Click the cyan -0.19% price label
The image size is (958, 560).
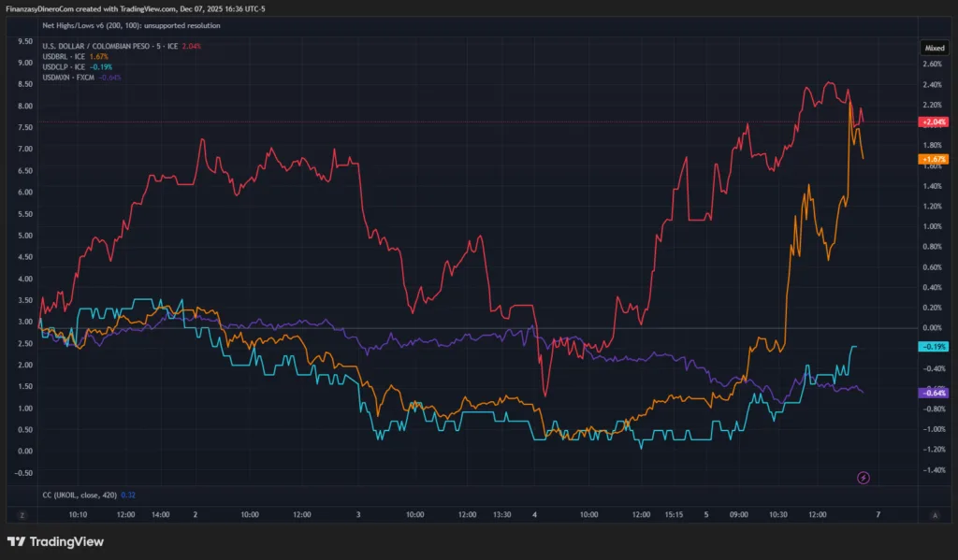click(934, 346)
